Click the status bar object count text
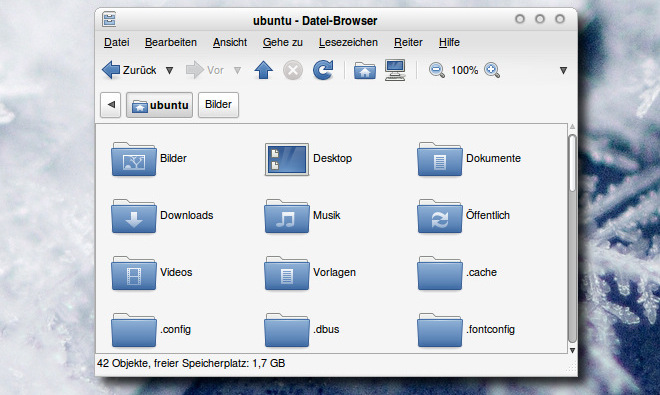Screen dimensions: 660x395 (x=191, y=363)
